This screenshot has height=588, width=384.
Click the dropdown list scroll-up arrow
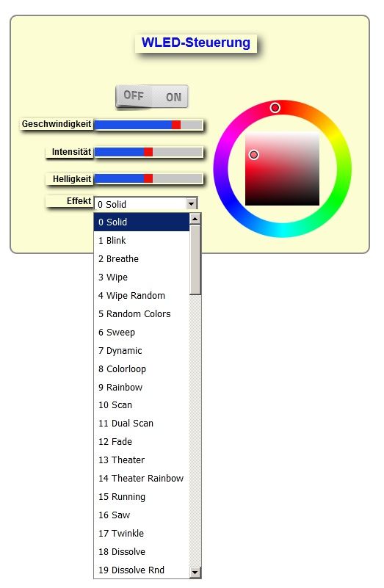click(195, 219)
